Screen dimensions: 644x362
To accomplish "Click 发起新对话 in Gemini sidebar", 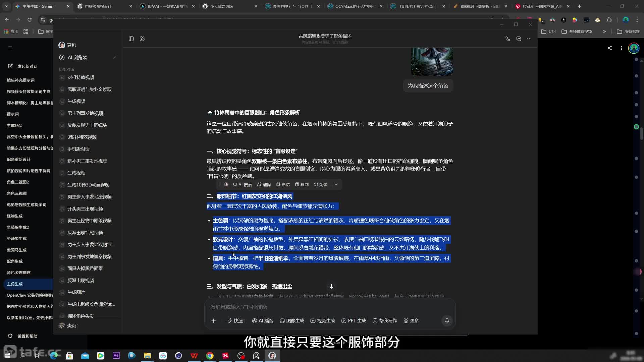I will tap(23, 66).
